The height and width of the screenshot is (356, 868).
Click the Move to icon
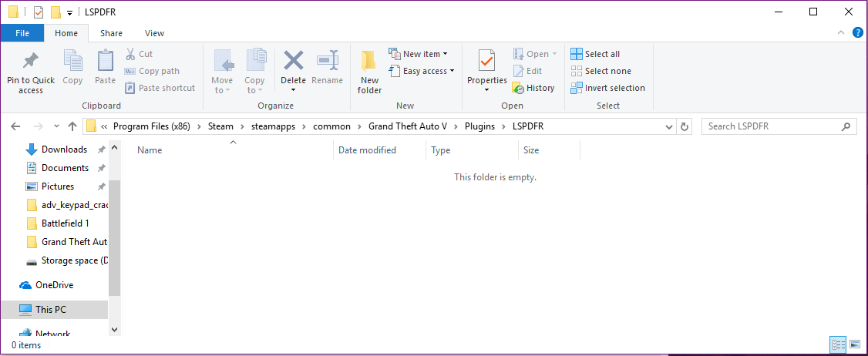223,61
